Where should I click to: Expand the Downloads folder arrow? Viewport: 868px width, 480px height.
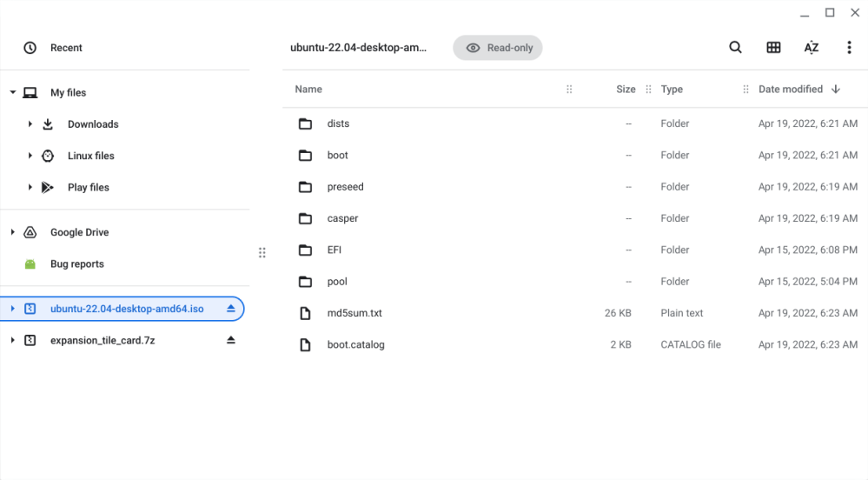30,124
